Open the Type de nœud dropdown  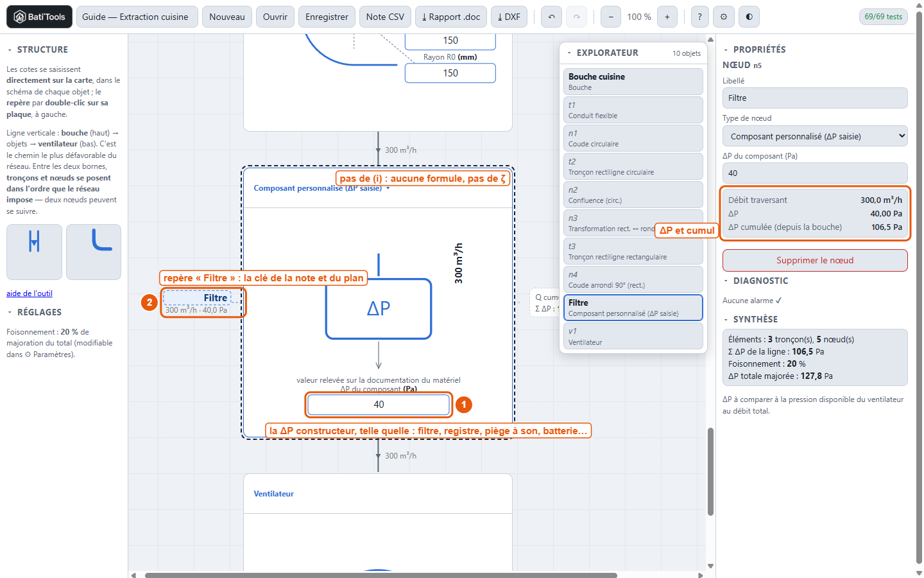pyautogui.click(x=815, y=136)
